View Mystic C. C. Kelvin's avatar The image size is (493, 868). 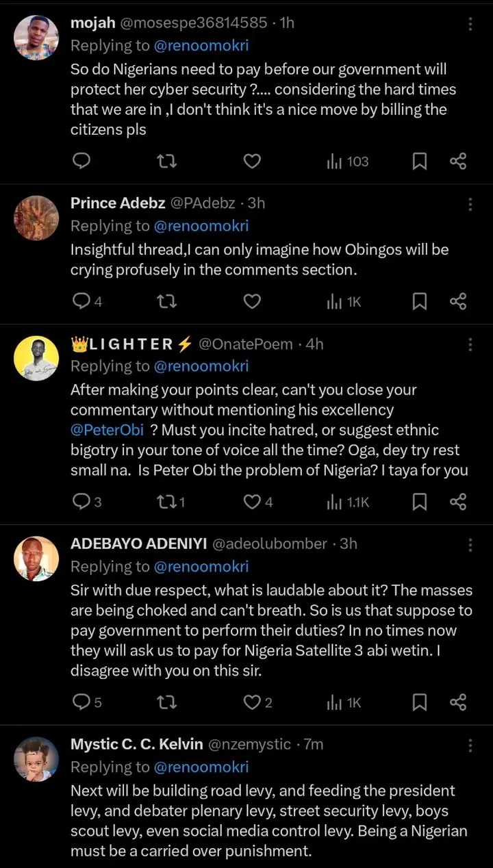point(36,758)
